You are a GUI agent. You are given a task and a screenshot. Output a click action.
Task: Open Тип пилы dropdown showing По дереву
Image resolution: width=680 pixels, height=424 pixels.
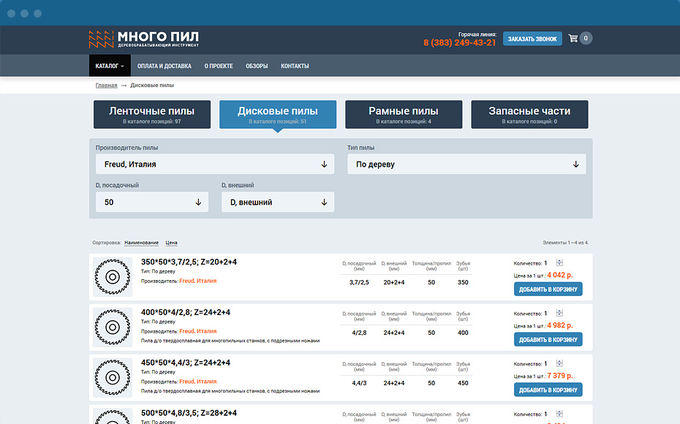tap(466, 164)
